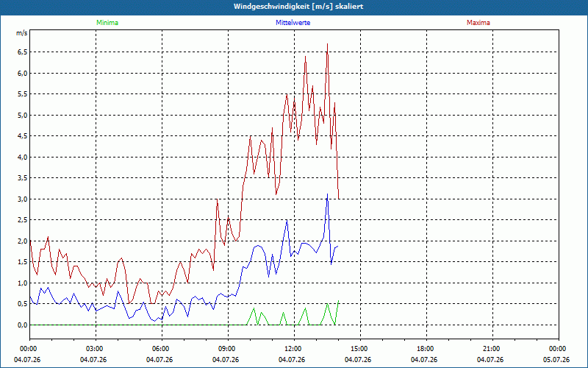588x368 pixels.
Task: Click the Windgeschwindigkeit chart title bar
Action: (x=294, y=7)
